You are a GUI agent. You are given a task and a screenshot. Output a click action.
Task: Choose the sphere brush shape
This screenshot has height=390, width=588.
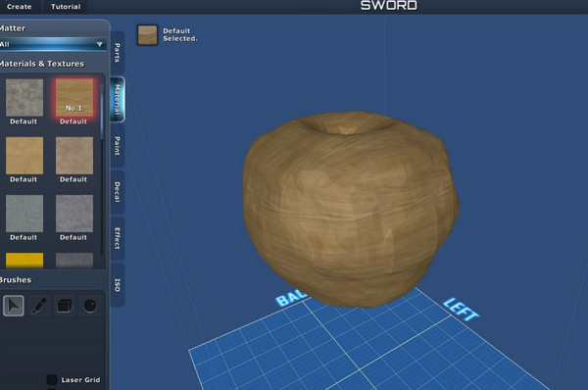[90, 306]
